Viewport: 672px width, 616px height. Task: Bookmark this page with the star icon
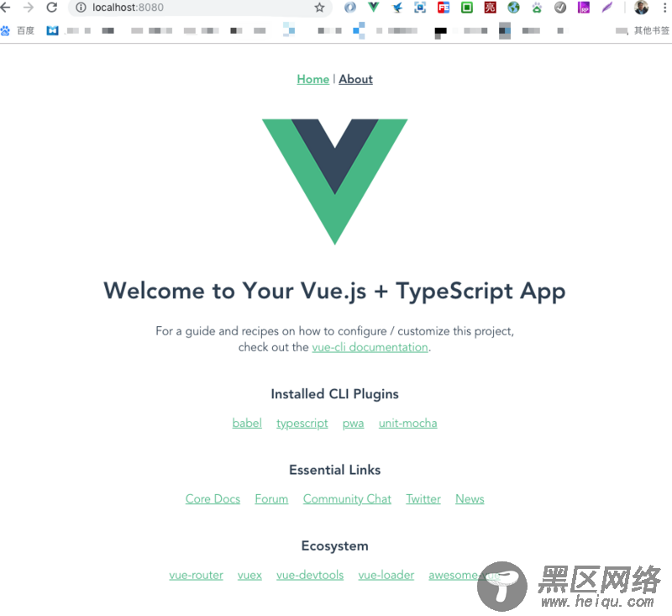coord(319,8)
